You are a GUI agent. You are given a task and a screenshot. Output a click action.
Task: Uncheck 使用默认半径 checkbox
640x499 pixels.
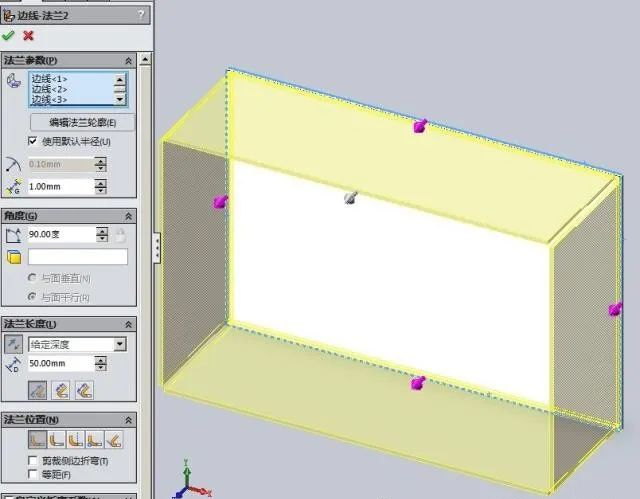pos(33,141)
